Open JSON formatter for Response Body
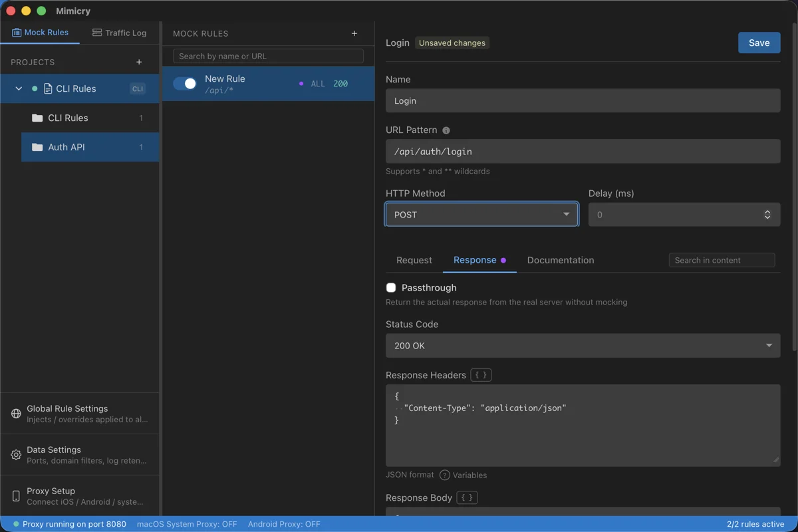 coord(467,497)
